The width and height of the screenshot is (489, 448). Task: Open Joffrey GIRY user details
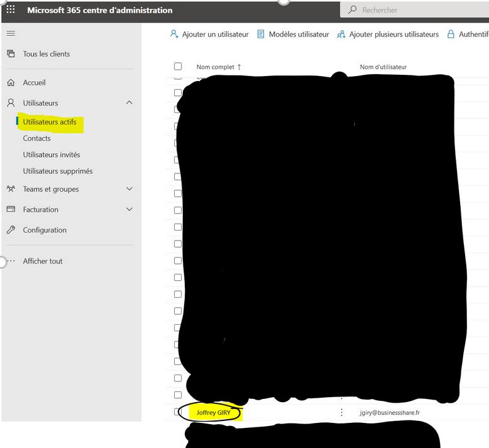214,412
